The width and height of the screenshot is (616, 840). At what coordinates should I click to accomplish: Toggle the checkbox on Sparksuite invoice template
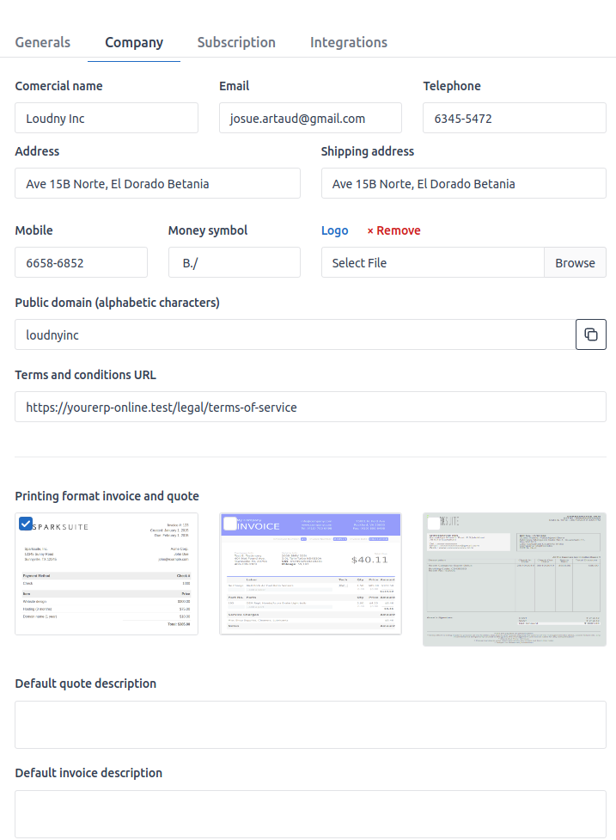coord(26,524)
